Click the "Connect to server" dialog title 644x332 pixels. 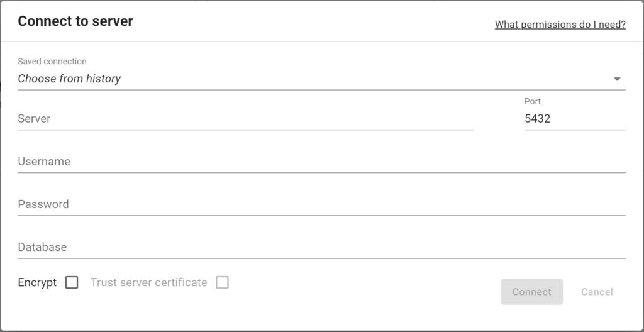[75, 21]
